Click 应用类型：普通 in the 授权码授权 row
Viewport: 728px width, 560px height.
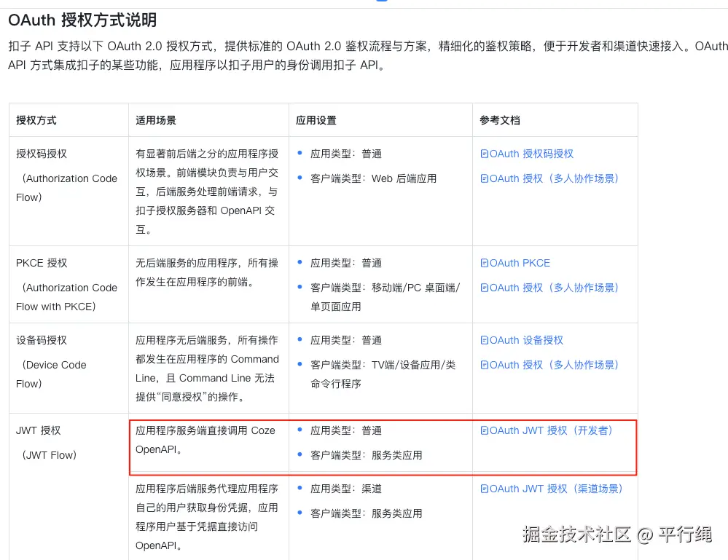pos(346,154)
